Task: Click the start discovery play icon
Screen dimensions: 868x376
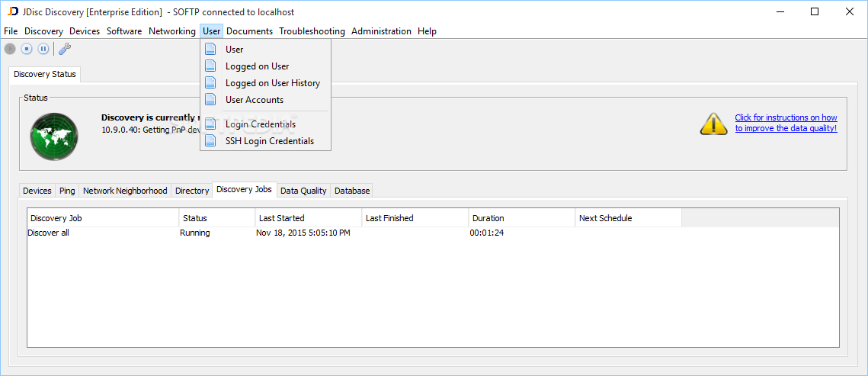Action: click(x=10, y=49)
